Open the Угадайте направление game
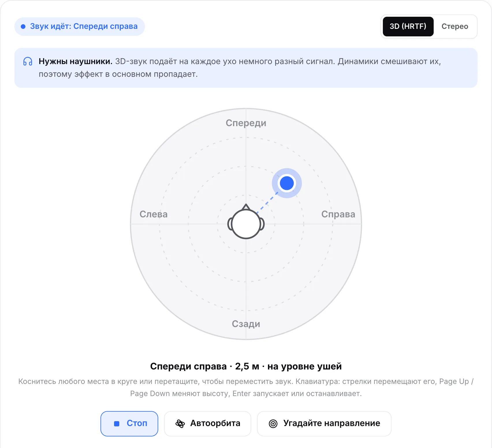Screen dimensions: 492x448 324,423
